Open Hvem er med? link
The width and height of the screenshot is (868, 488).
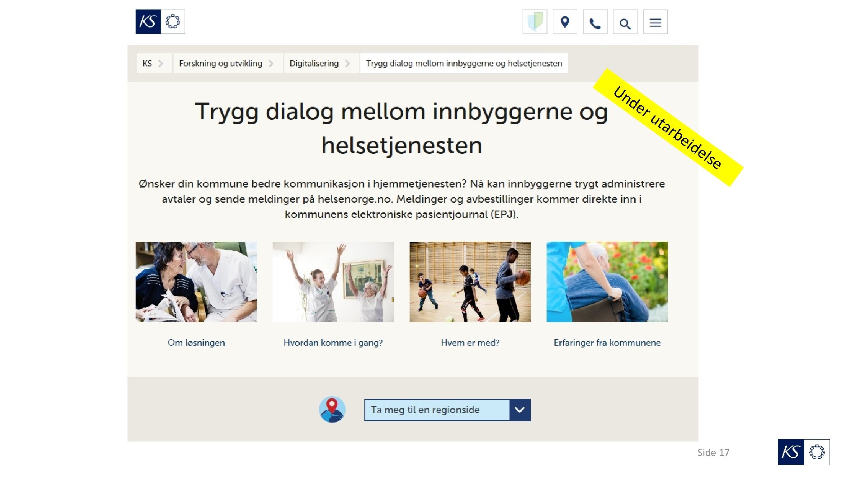pyautogui.click(x=470, y=343)
